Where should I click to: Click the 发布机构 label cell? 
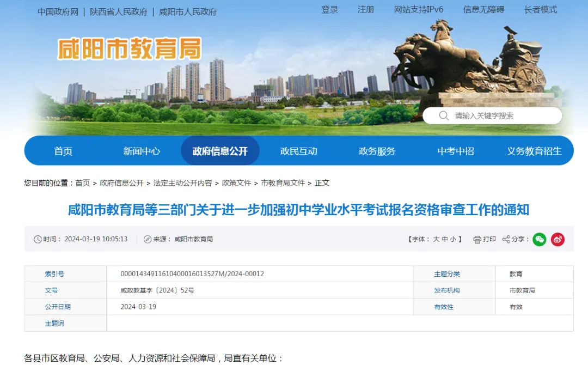pyautogui.click(x=455, y=290)
